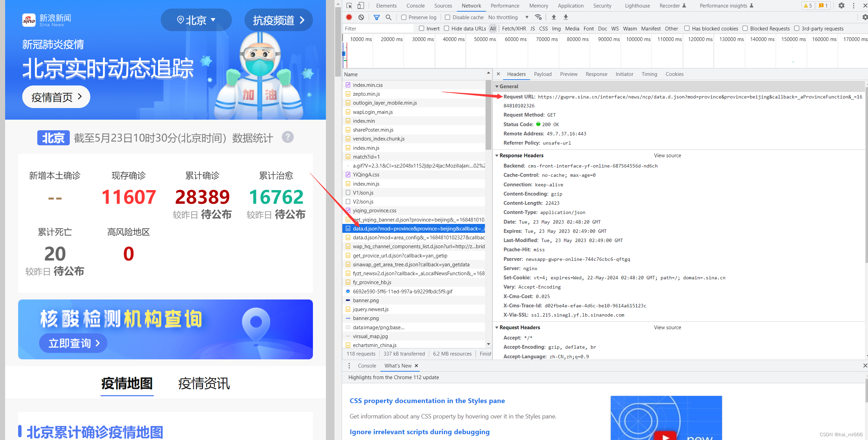Viewport: 868px width, 440px height.
Task: Select the V1Json.js request row
Action: (414, 193)
